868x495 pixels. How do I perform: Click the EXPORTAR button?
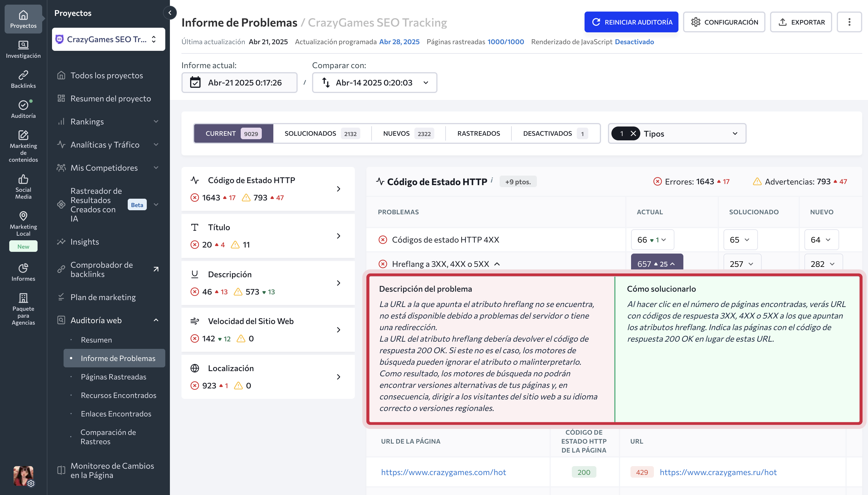801,22
